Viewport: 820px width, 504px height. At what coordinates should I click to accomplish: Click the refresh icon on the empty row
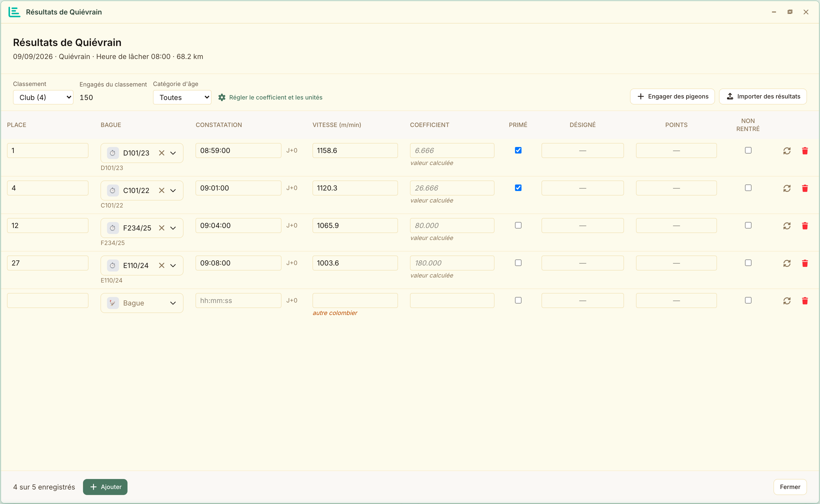point(787,301)
